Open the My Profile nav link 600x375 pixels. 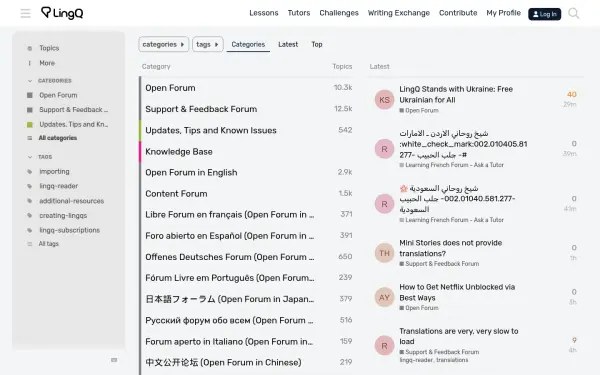504,13
